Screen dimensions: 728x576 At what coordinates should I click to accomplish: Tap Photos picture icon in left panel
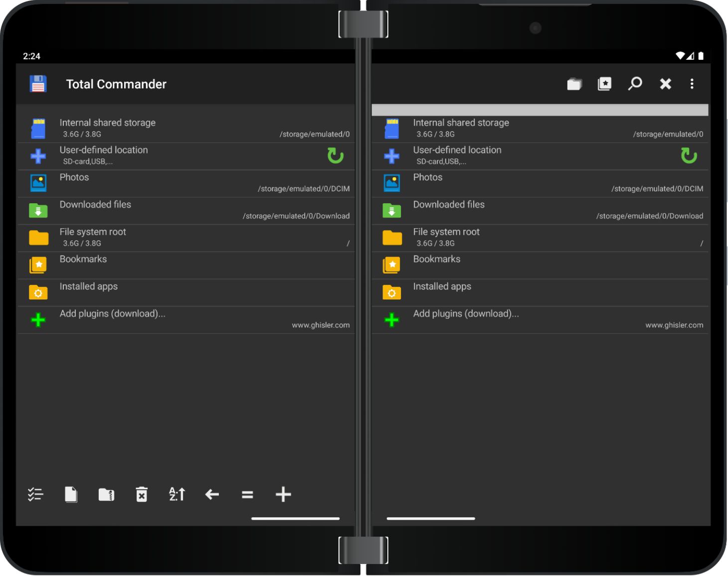click(38, 183)
